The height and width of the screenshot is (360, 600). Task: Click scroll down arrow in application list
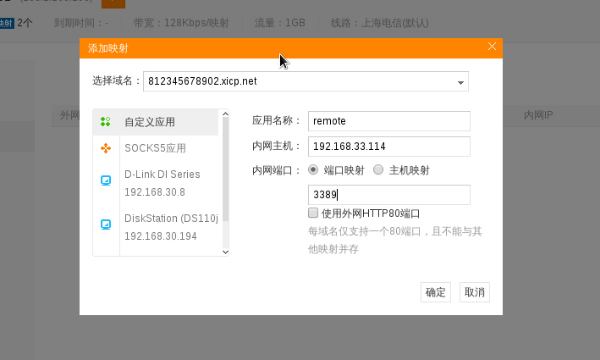coord(225,252)
